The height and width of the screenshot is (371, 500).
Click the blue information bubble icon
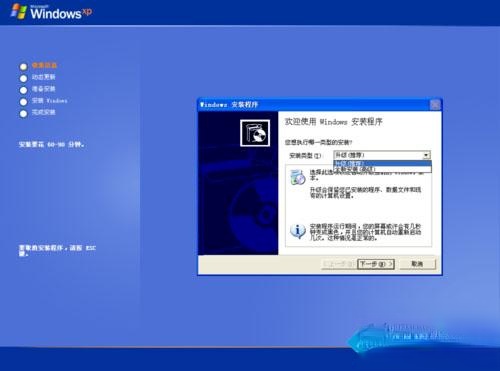297,231
